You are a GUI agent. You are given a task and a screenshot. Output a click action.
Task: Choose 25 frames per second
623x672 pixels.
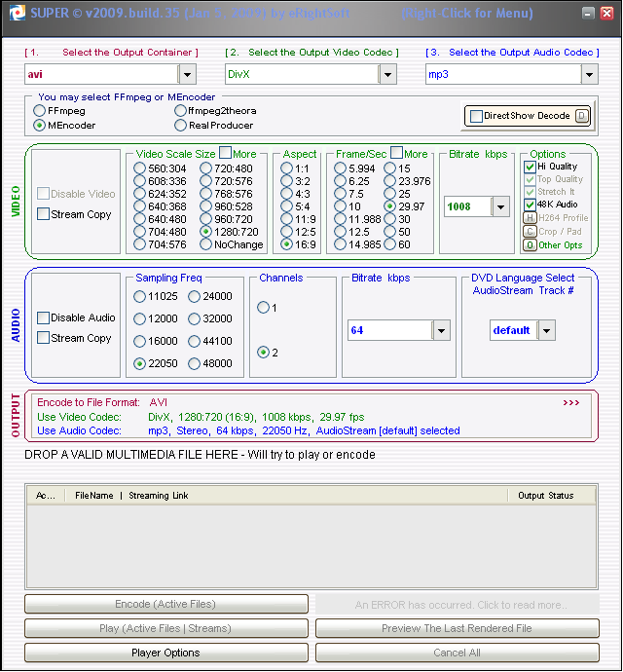[390, 194]
